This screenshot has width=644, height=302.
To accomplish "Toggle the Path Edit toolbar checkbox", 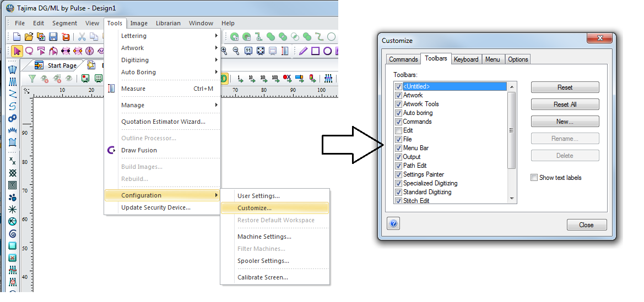I will tap(398, 166).
